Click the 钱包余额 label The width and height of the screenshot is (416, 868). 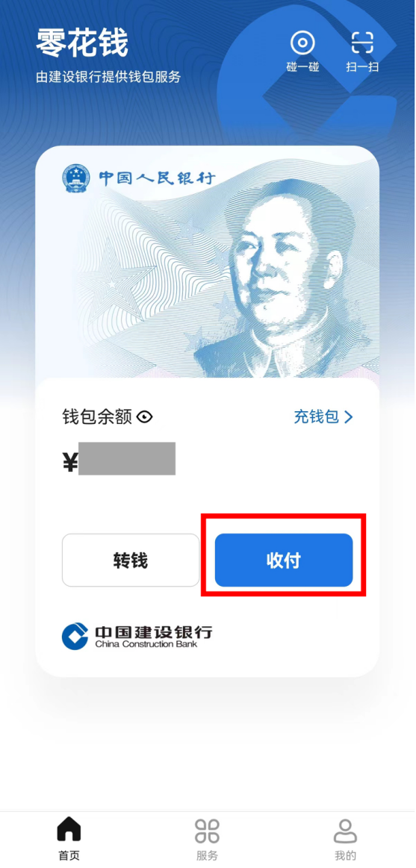pyautogui.click(x=97, y=417)
